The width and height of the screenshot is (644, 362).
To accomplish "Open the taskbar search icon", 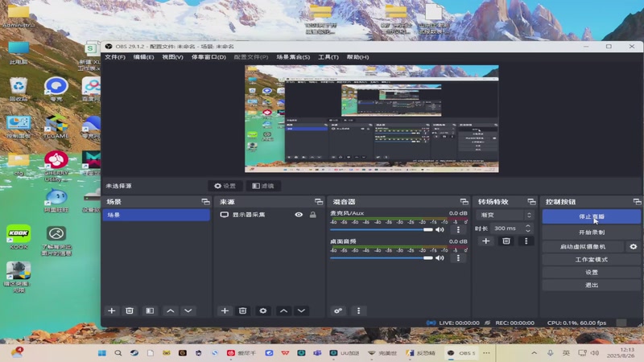I will coord(118,353).
